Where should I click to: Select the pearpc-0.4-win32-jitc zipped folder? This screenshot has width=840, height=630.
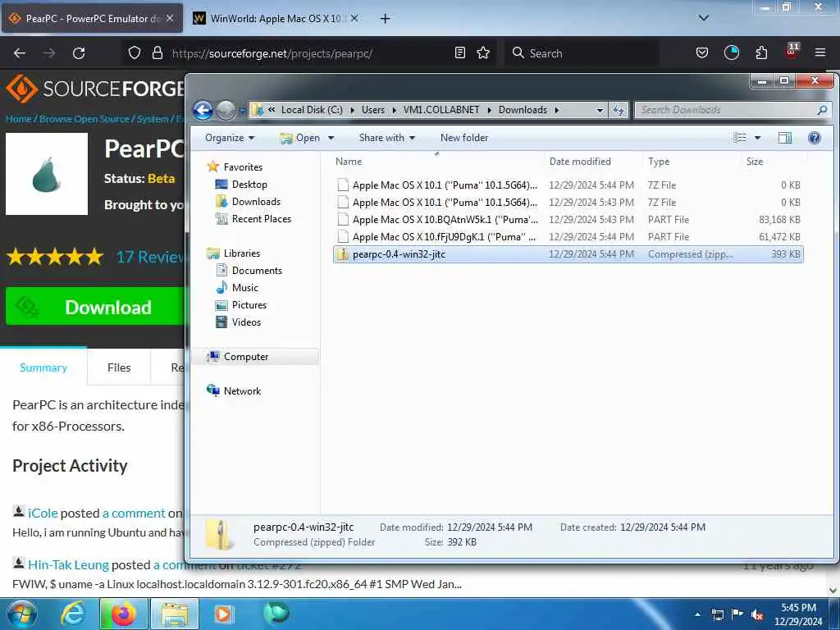[x=568, y=254]
